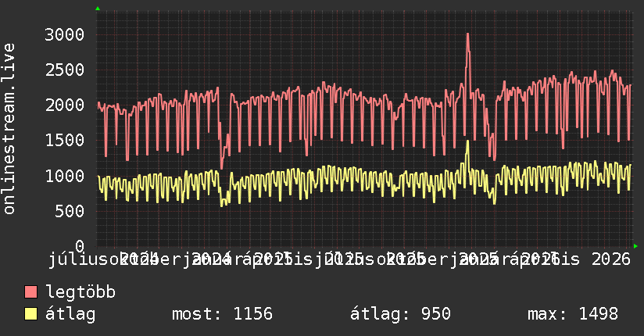Click the red legtöbb legend color swatch

coord(31,292)
